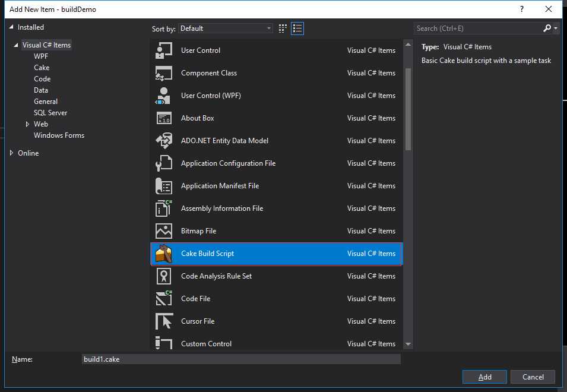Screen dimensions: 567x392
Task: Click the Cake script description text
Action: click(486, 61)
